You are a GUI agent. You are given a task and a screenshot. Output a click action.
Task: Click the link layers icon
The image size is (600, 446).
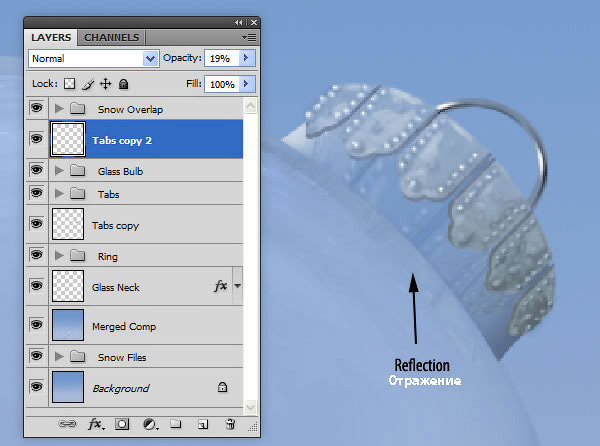pyautogui.click(x=67, y=424)
